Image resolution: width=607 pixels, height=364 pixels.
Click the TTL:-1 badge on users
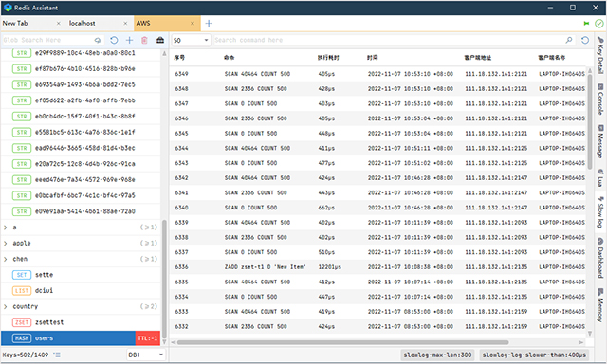point(148,338)
